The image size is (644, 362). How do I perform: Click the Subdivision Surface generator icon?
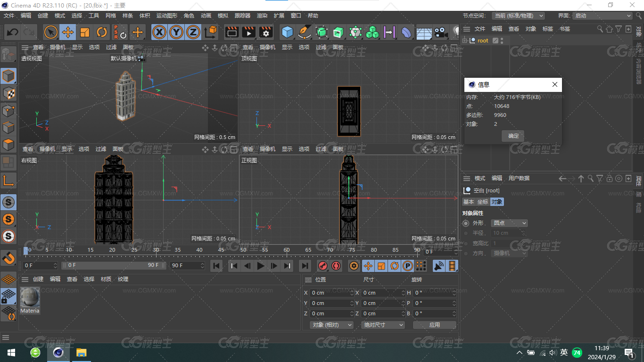tap(322, 32)
